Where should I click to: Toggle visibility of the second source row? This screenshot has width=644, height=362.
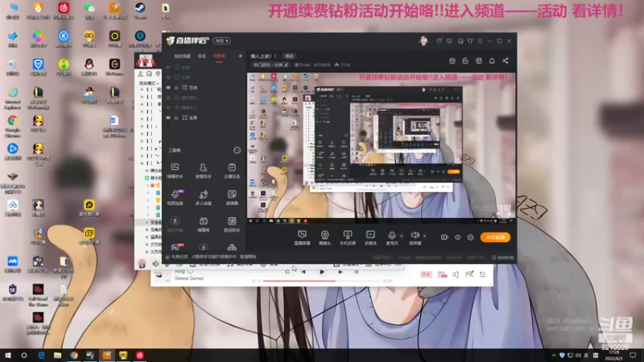pos(168,77)
